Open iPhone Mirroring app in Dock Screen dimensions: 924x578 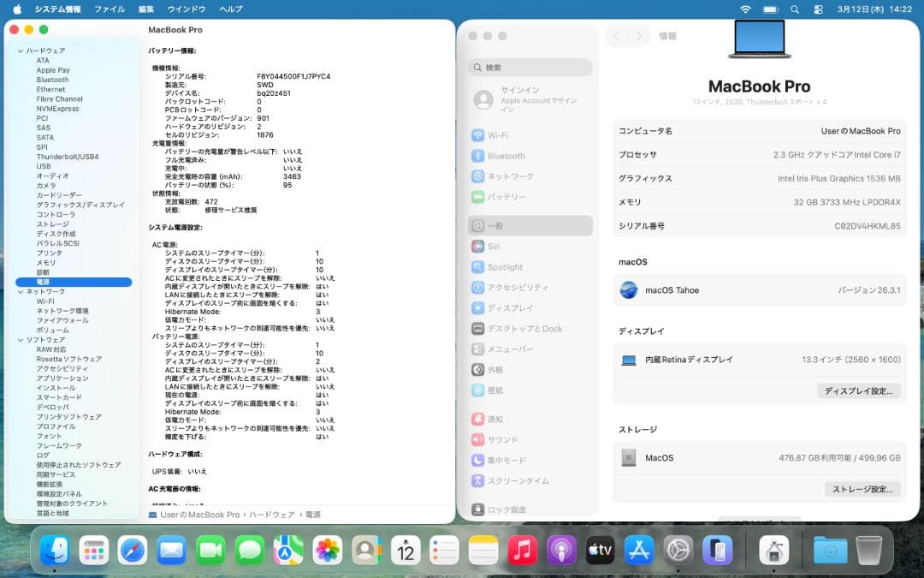point(717,551)
